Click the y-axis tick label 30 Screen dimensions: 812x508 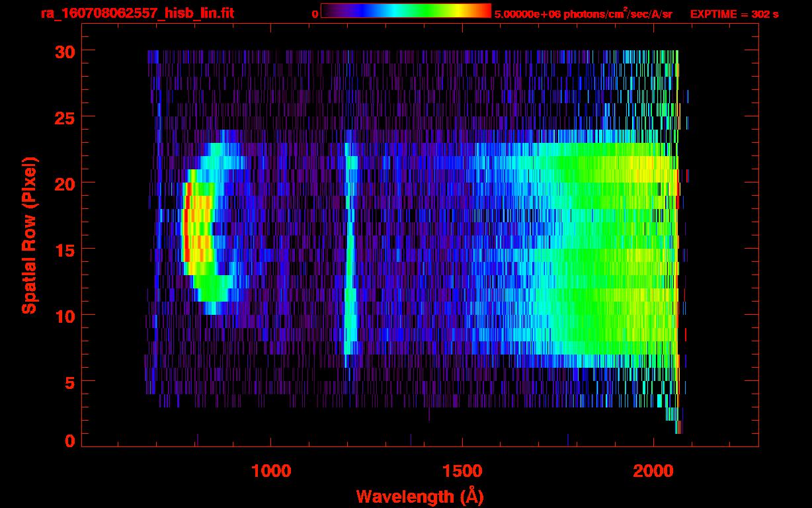coord(63,52)
